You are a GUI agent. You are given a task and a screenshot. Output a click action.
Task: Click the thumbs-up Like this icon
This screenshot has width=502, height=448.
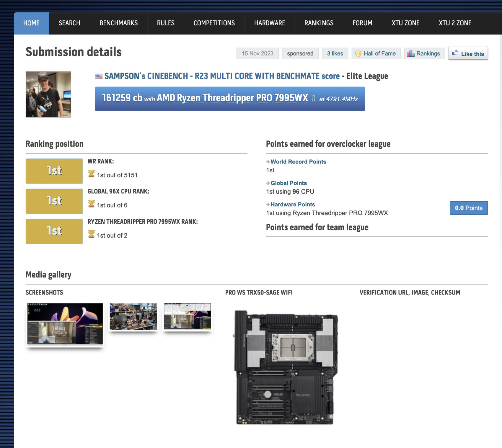[455, 53]
